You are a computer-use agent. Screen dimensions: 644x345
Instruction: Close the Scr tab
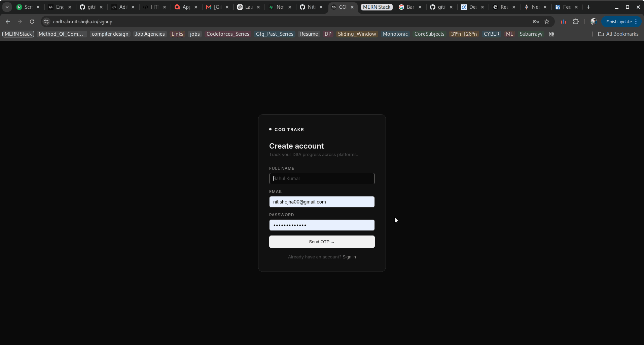pos(38,7)
